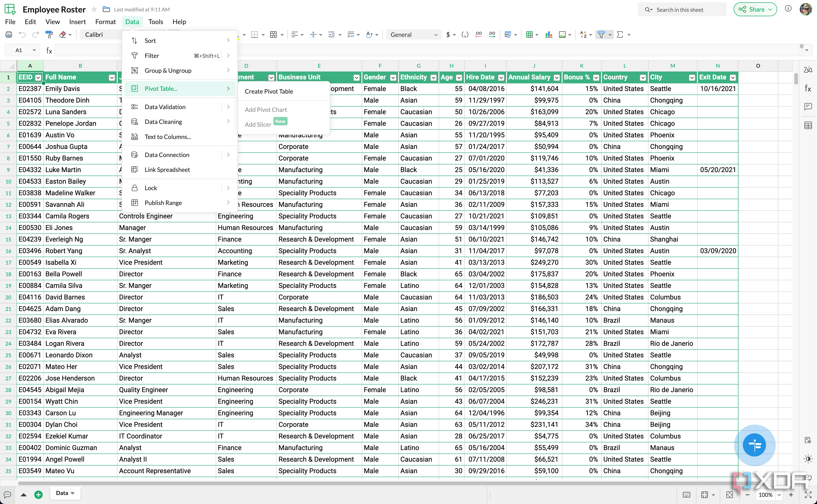Open the EEID column filter dropdown
817x504 pixels.
point(38,78)
